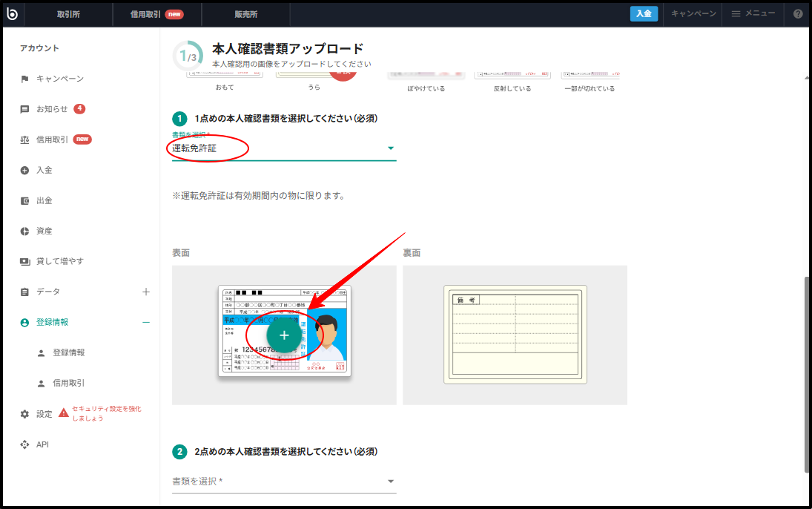Open お知らせ in the sidebar
This screenshot has width=812, height=509.
tap(52, 109)
